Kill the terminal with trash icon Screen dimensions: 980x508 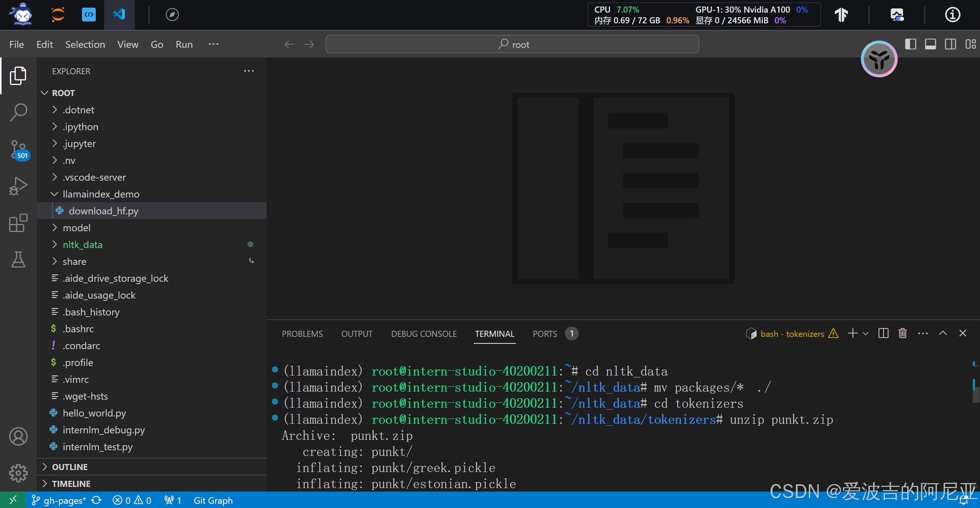click(x=903, y=333)
